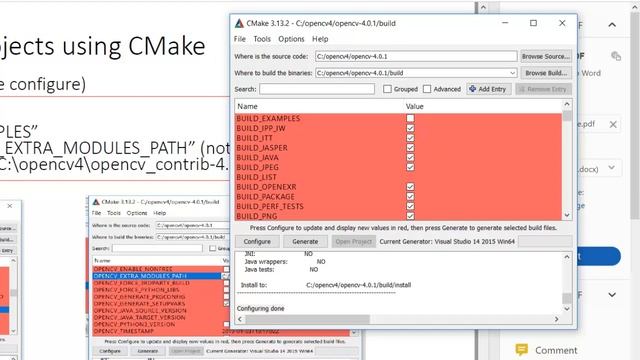Click the Search field in CMake
This screenshot has width=640, height=360.
[x=317, y=89]
